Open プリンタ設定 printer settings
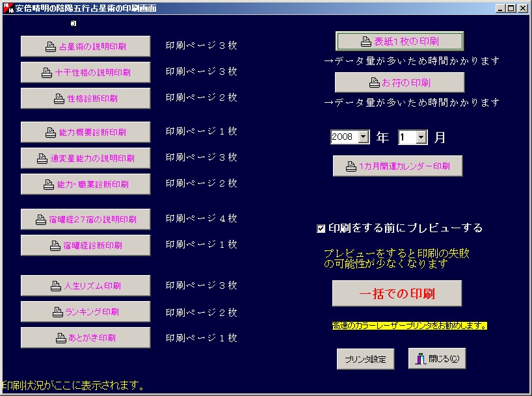The height and width of the screenshot is (396, 532). pyautogui.click(x=366, y=359)
